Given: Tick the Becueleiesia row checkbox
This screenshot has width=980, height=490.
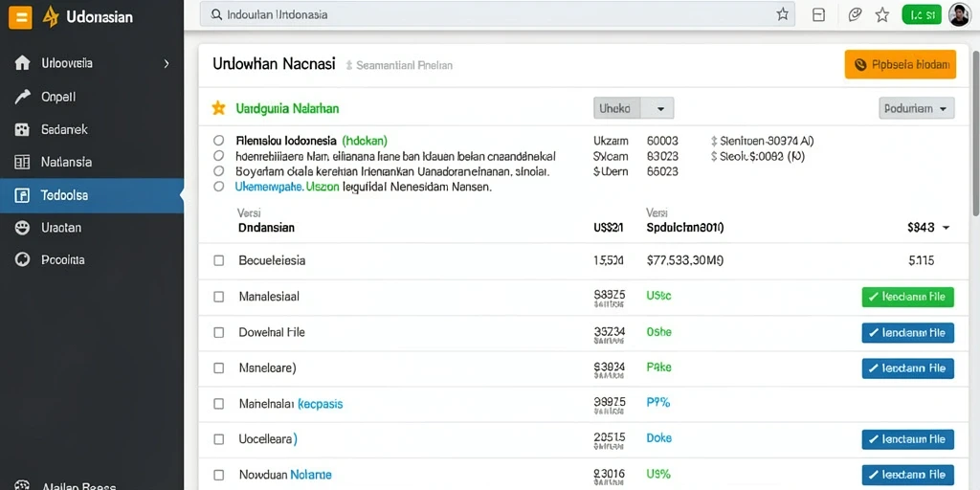Looking at the screenshot, I should (219, 260).
